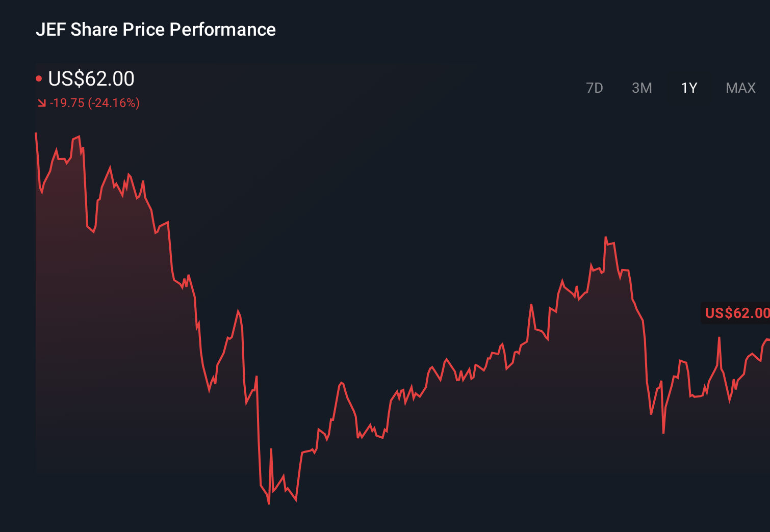This screenshot has height=532, width=770.
Task: Select the 7D time range
Action: pyautogui.click(x=595, y=88)
